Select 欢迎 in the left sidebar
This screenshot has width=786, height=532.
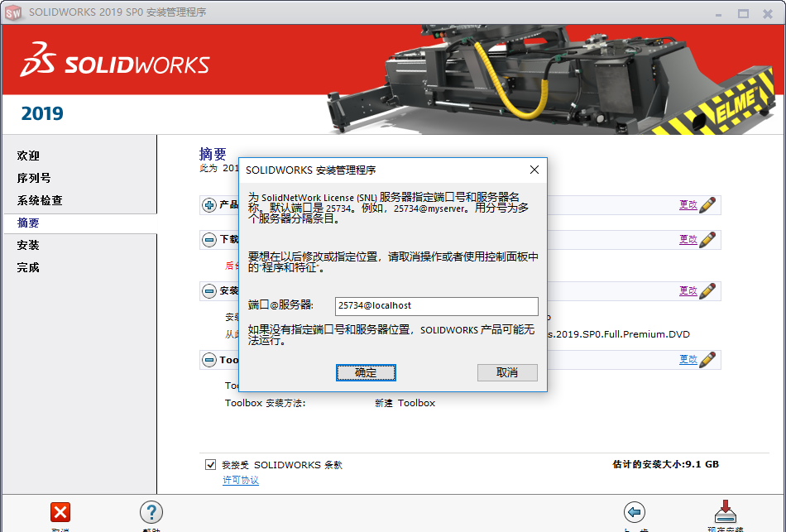[x=28, y=156]
